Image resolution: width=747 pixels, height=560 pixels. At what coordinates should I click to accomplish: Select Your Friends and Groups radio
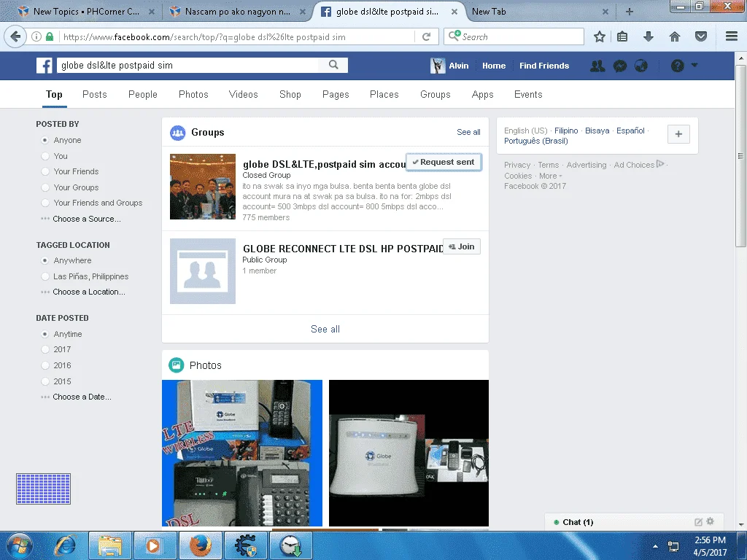[44, 203]
